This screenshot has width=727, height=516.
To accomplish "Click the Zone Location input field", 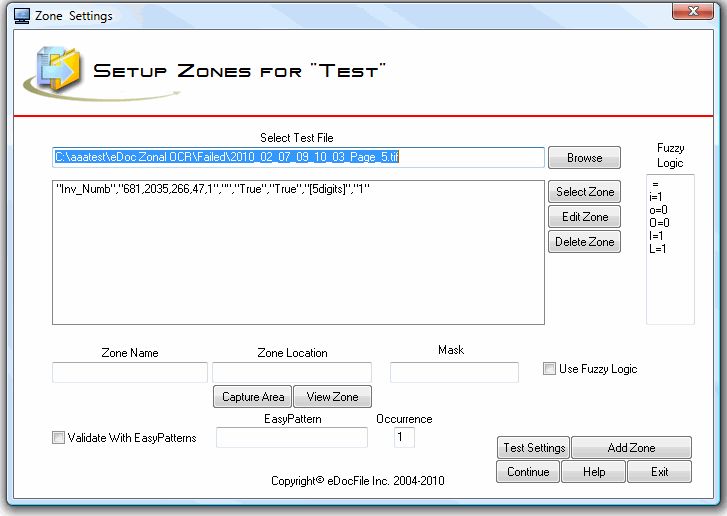I will 292,372.
